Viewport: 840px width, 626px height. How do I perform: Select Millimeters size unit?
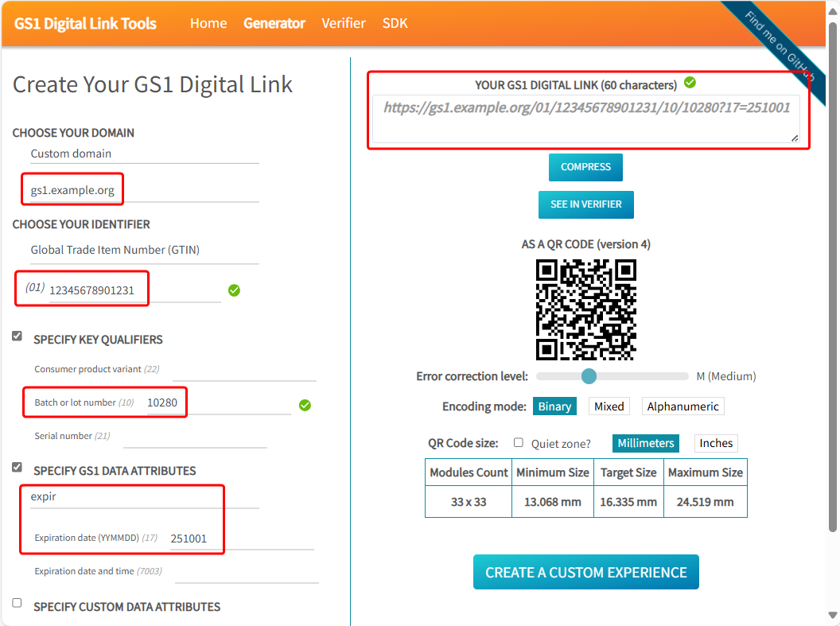[x=646, y=443]
